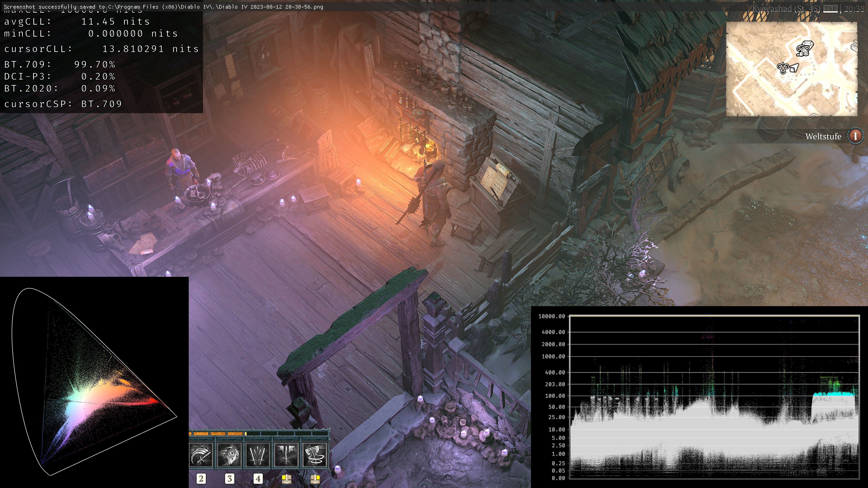Click the stash chest icon at minimap edge
The image size is (868, 488).
tap(854, 46)
